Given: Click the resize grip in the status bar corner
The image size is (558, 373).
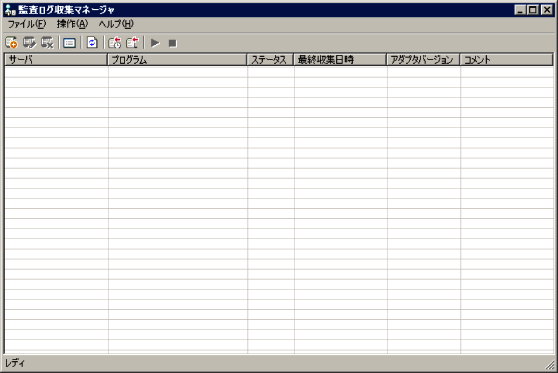Looking at the screenshot, I should pyautogui.click(x=550, y=365).
